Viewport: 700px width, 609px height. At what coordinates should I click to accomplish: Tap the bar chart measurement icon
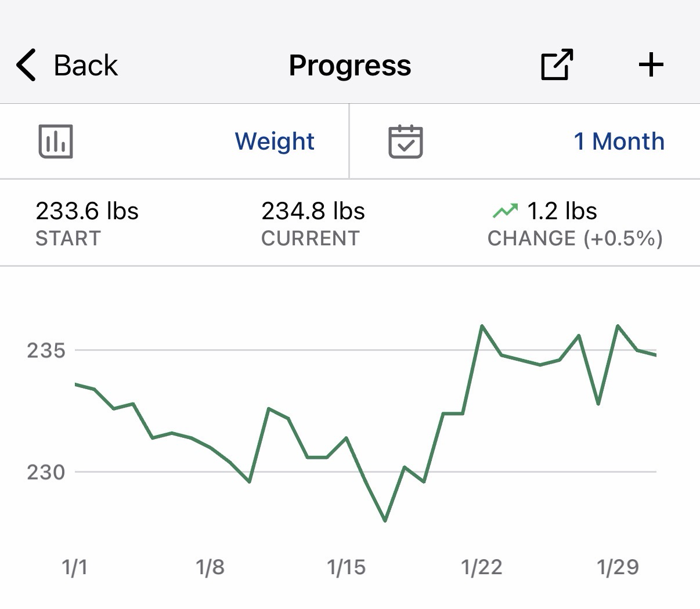coord(56,141)
